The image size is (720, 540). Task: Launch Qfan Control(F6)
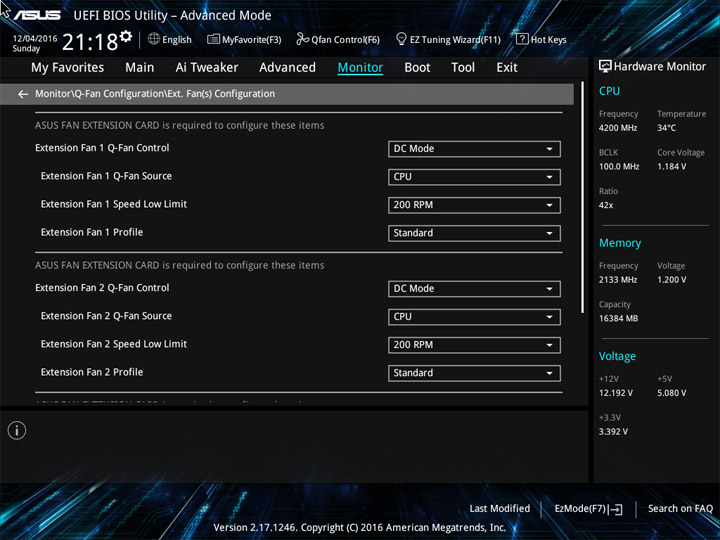tap(338, 39)
